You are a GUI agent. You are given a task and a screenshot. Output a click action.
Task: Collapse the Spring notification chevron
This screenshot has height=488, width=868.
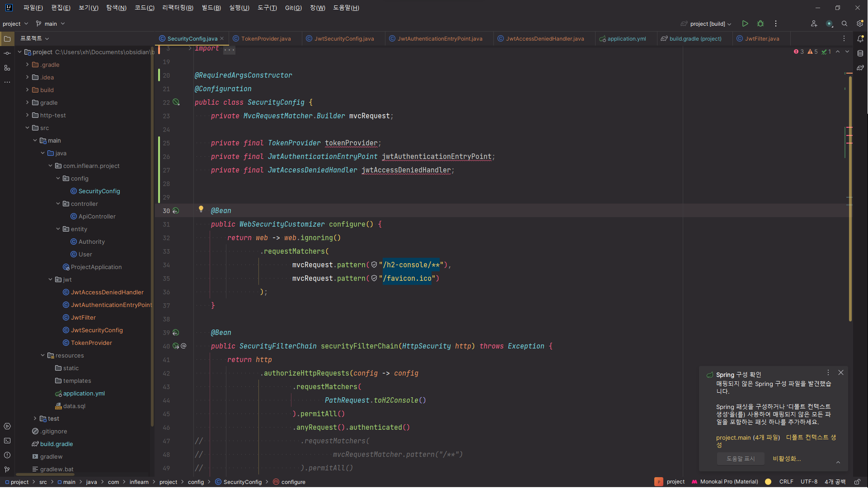(838, 463)
